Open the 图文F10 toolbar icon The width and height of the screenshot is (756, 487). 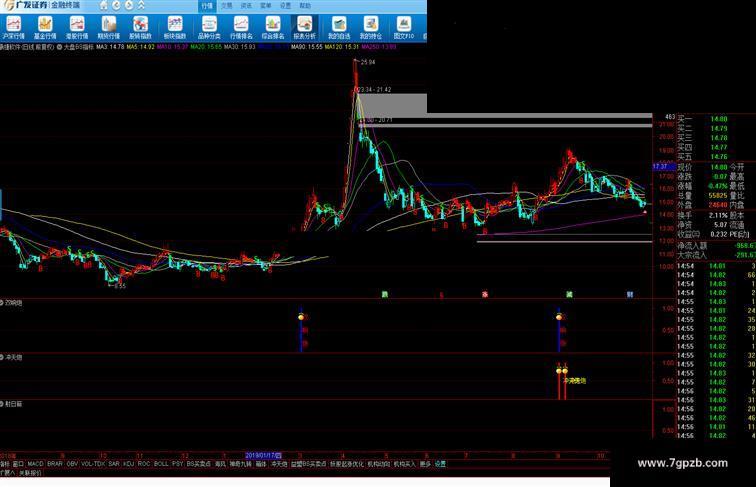pyautogui.click(x=404, y=27)
